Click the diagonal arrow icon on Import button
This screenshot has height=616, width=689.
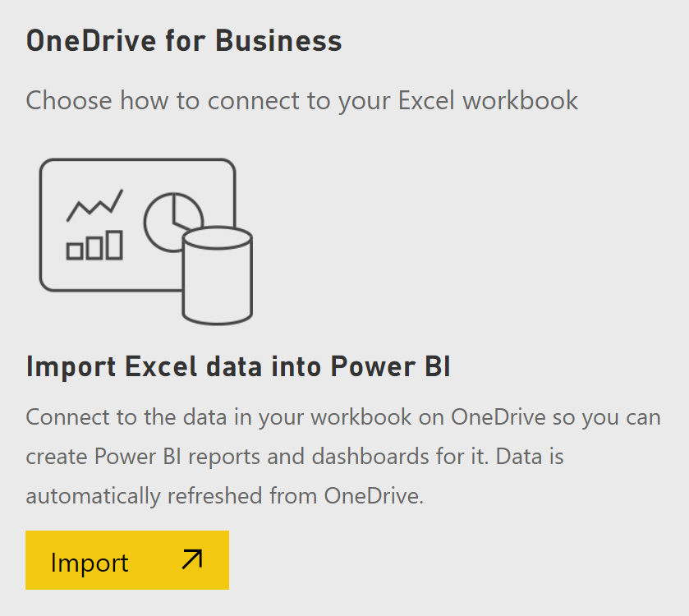(192, 559)
